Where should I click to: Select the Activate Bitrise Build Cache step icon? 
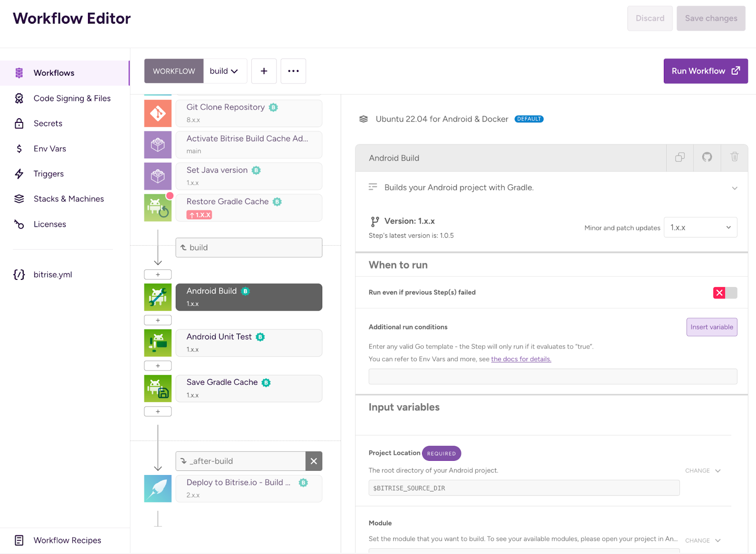pyautogui.click(x=158, y=145)
